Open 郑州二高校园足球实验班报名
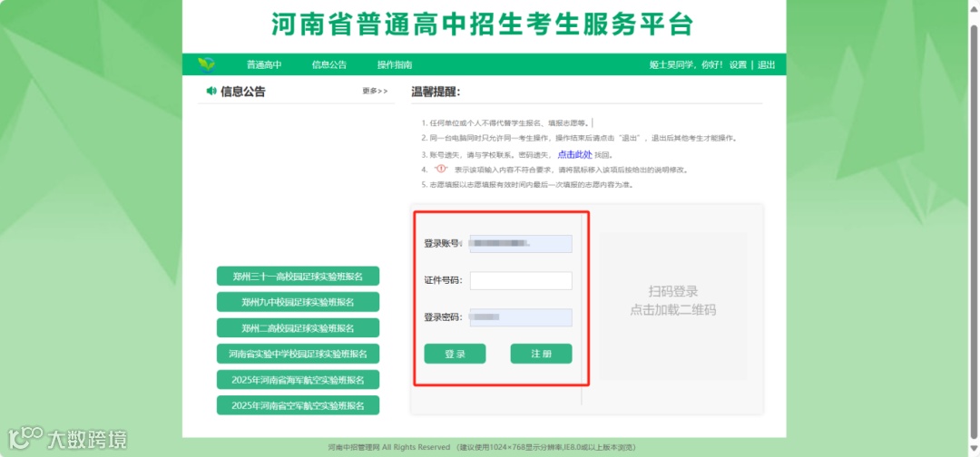The image size is (980, 457). (299, 327)
